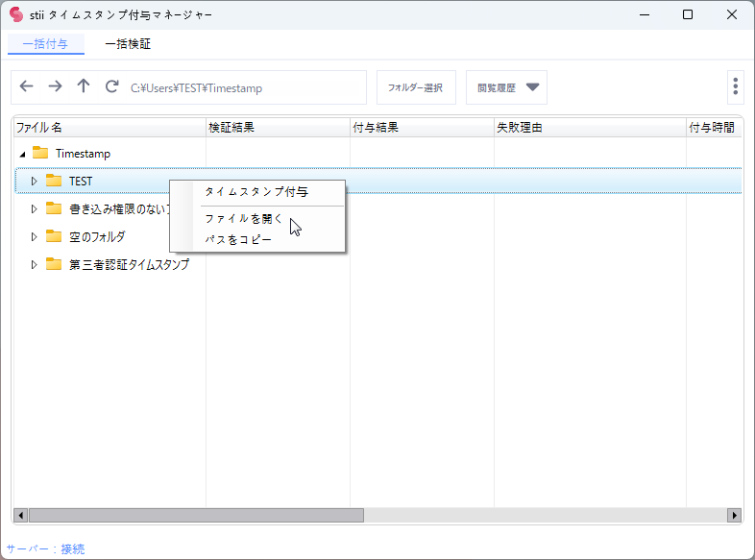Click the forward navigation arrow
The height and width of the screenshot is (560, 755).
click(55, 87)
